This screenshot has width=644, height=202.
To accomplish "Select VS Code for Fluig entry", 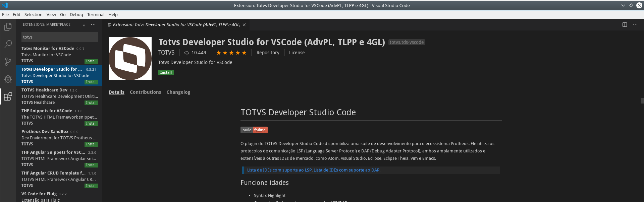I will pyautogui.click(x=59, y=196).
